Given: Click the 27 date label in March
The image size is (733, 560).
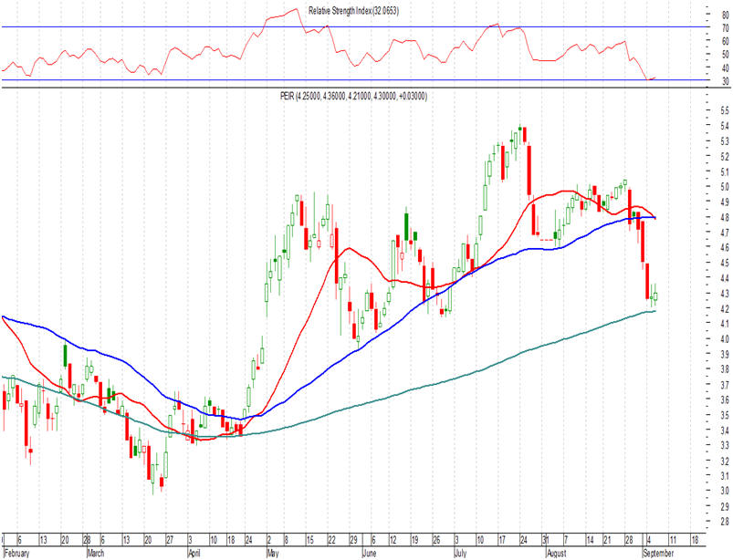Looking at the screenshot, I should 170,540.
